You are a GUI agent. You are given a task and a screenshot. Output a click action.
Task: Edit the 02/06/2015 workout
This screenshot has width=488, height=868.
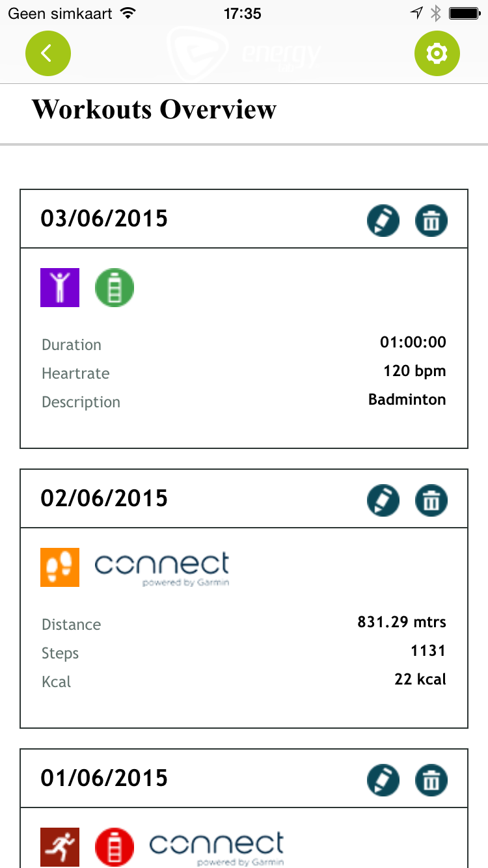tap(383, 500)
